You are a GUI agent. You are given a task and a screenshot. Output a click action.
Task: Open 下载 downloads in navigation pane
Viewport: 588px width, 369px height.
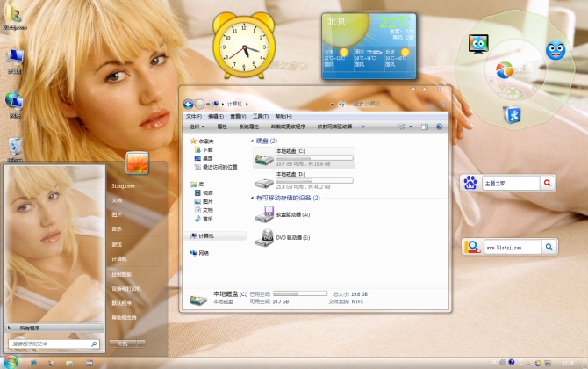[204, 149]
